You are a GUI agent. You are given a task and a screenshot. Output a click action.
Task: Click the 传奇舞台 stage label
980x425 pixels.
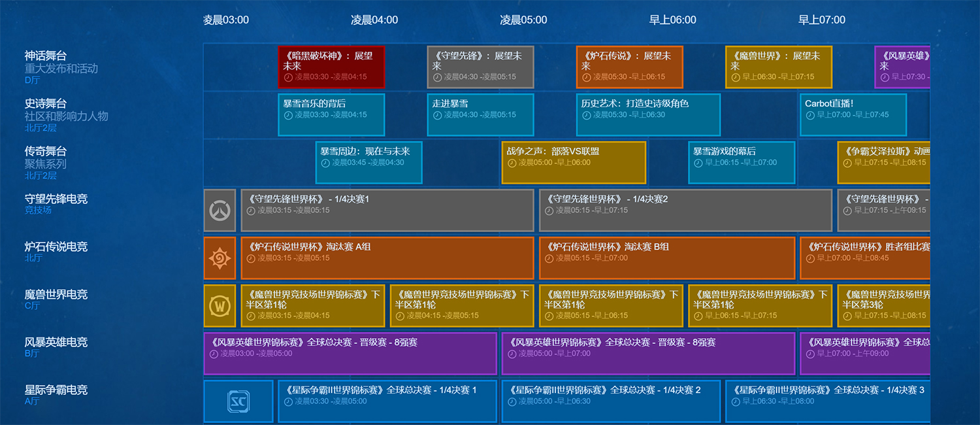46,152
